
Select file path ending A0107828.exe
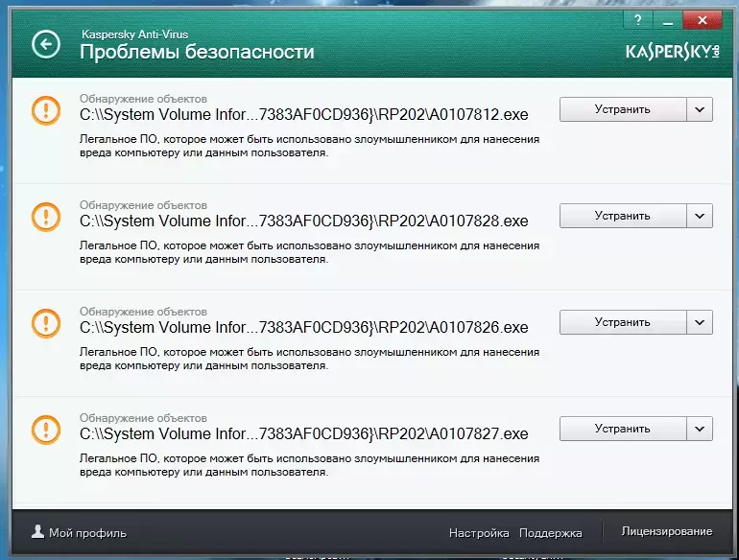click(304, 221)
